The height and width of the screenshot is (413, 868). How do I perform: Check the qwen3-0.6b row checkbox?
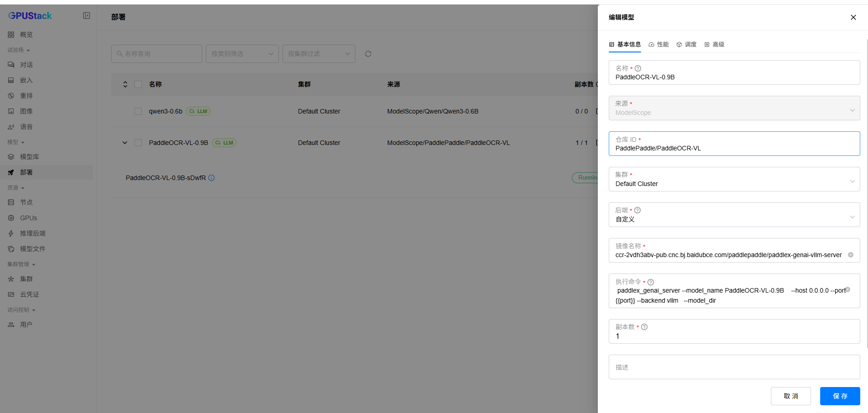pyautogui.click(x=138, y=111)
